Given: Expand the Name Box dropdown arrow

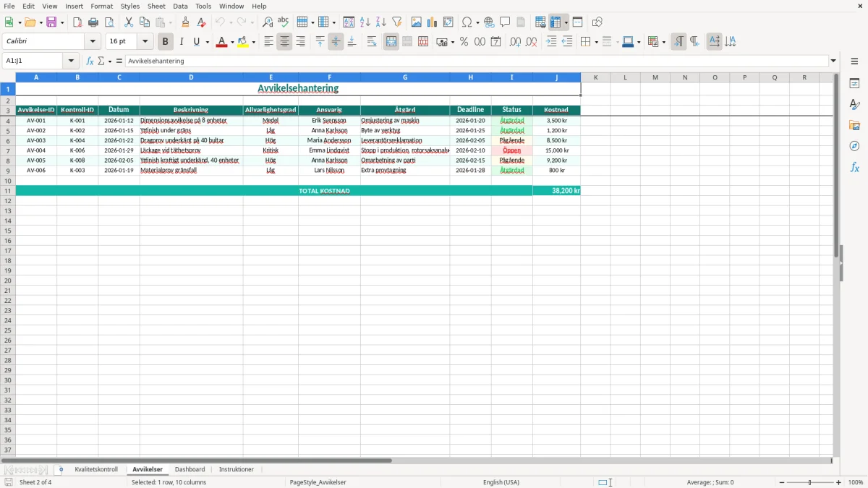Looking at the screenshot, I should (71, 61).
